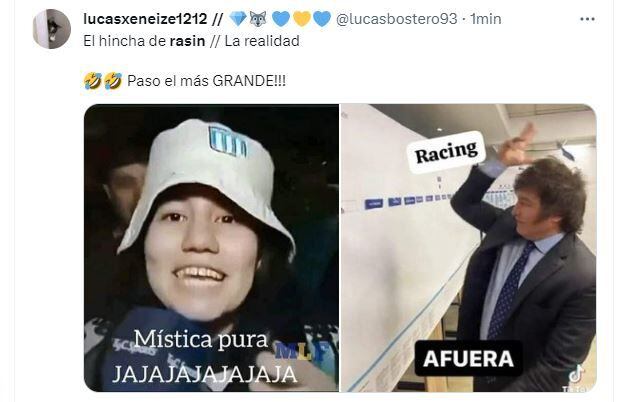Open the right meme image with suited man
Screen dimensions: 629x402
click(469, 248)
